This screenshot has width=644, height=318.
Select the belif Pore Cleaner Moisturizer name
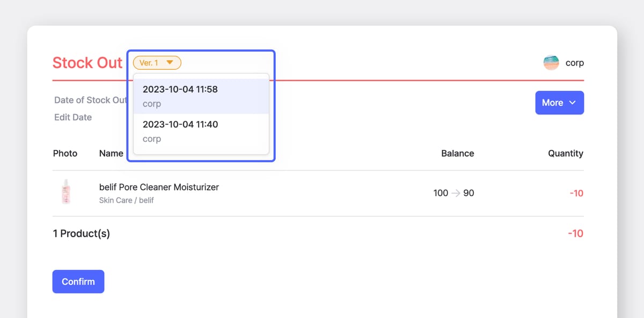[x=159, y=187]
